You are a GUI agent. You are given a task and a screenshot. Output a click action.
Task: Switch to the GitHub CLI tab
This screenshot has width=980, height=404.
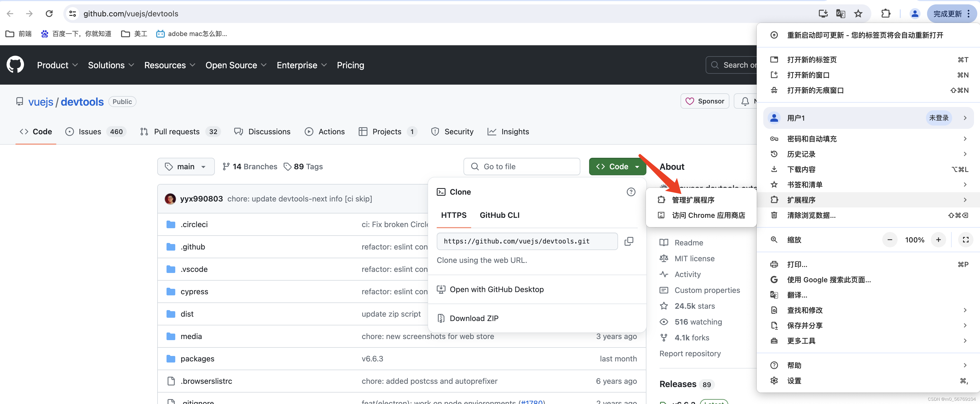pos(499,215)
